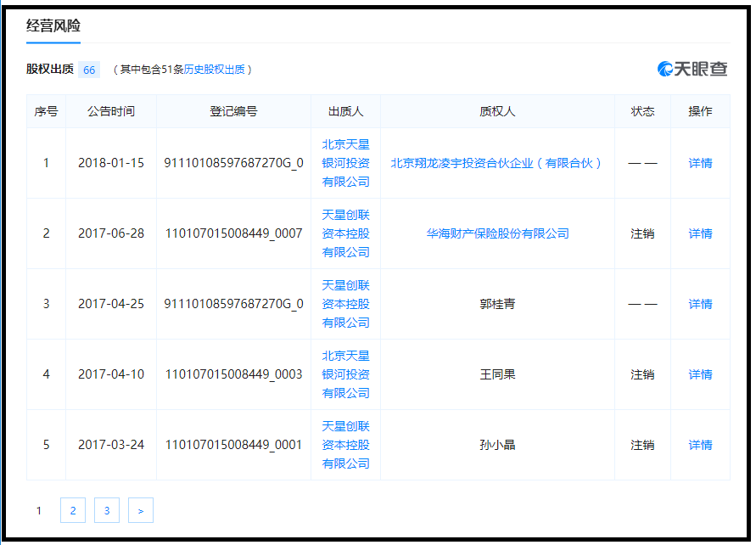Click pledgee name 郭桂青

(x=497, y=304)
